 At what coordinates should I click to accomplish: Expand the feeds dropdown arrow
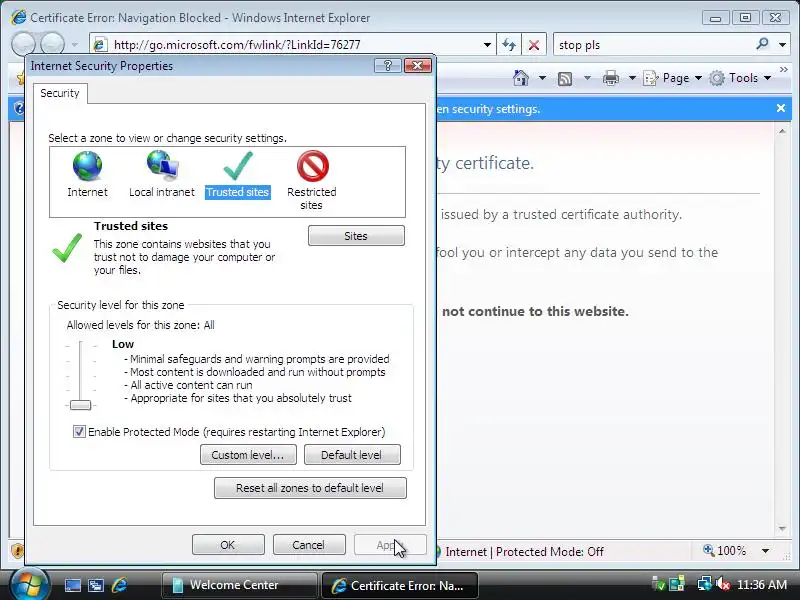587,78
